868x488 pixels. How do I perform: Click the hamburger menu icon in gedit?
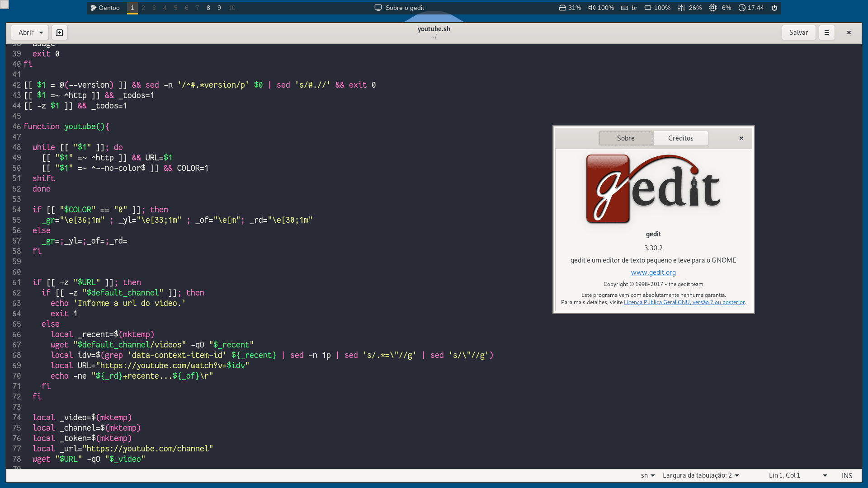(x=827, y=32)
